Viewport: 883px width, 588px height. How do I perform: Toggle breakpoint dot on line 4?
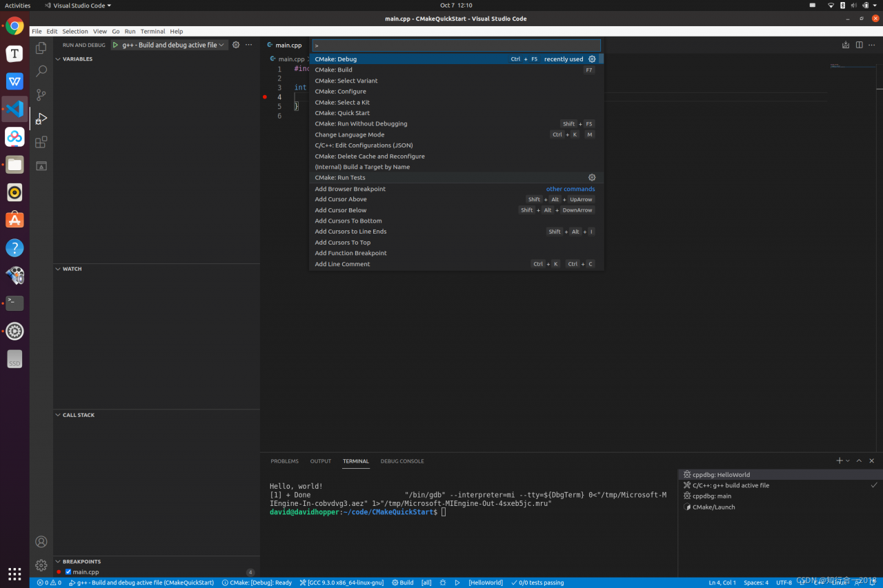265,97
